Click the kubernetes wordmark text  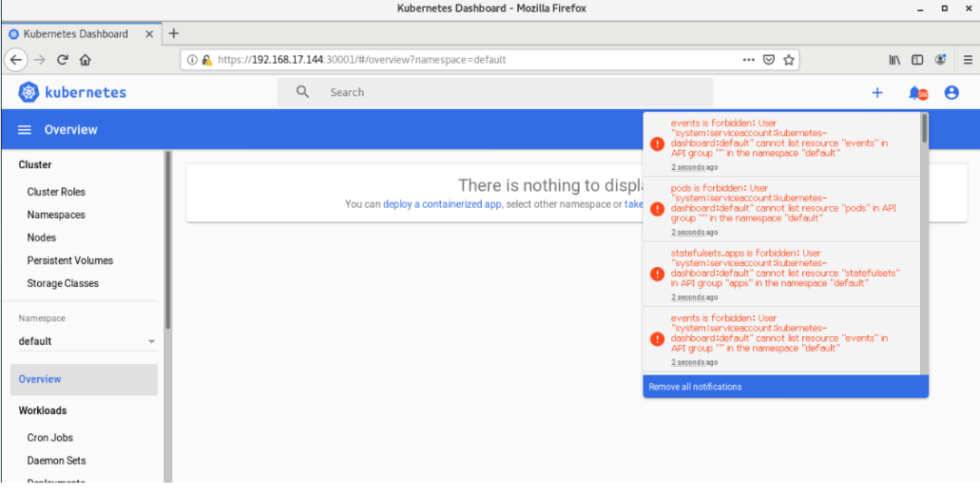[85, 93]
